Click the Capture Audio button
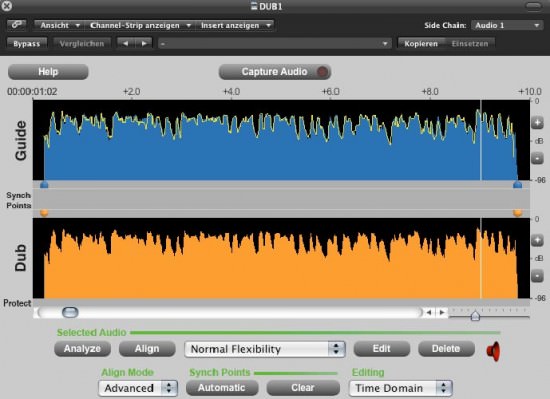 275,72
